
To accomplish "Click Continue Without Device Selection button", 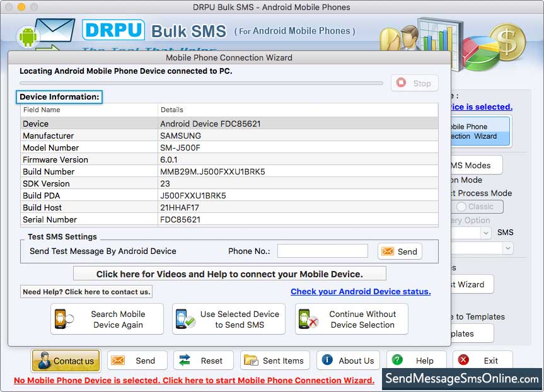I will (x=352, y=319).
